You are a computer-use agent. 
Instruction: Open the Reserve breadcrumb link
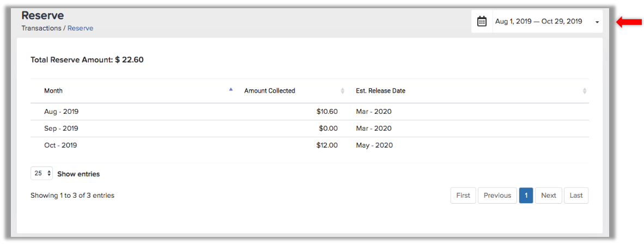coord(81,28)
